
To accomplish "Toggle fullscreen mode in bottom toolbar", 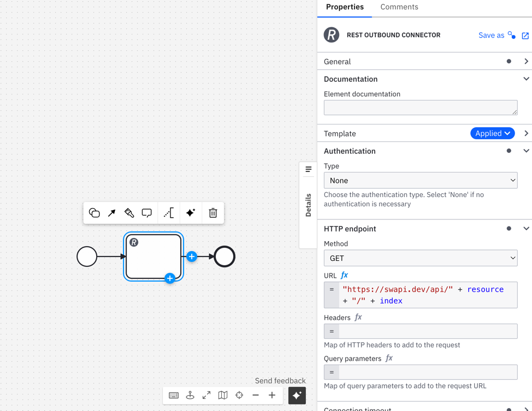I will click(x=206, y=395).
